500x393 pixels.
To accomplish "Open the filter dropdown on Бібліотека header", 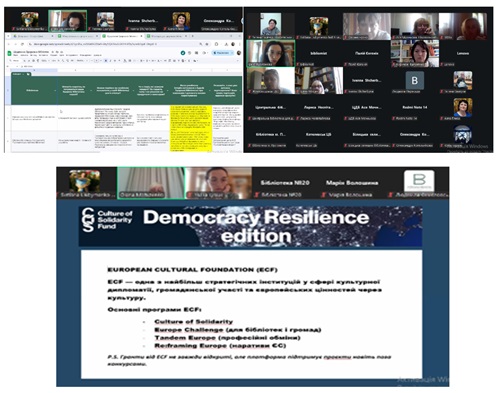I will [55, 90].
